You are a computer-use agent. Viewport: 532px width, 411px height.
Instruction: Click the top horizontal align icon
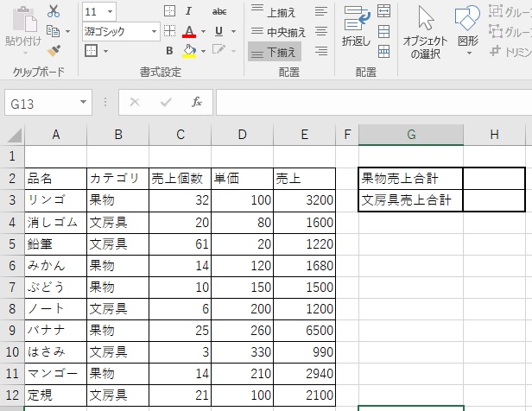coord(321,12)
